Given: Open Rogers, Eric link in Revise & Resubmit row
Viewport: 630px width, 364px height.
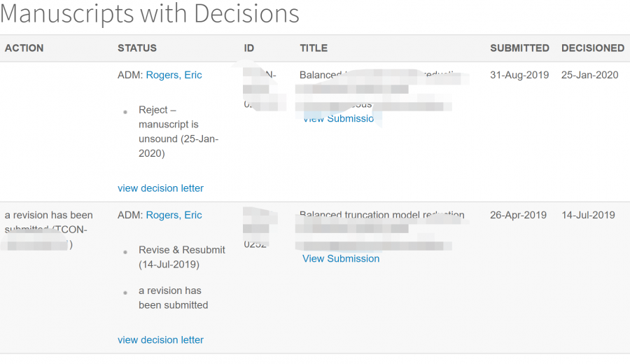Looking at the screenshot, I should tap(174, 215).
